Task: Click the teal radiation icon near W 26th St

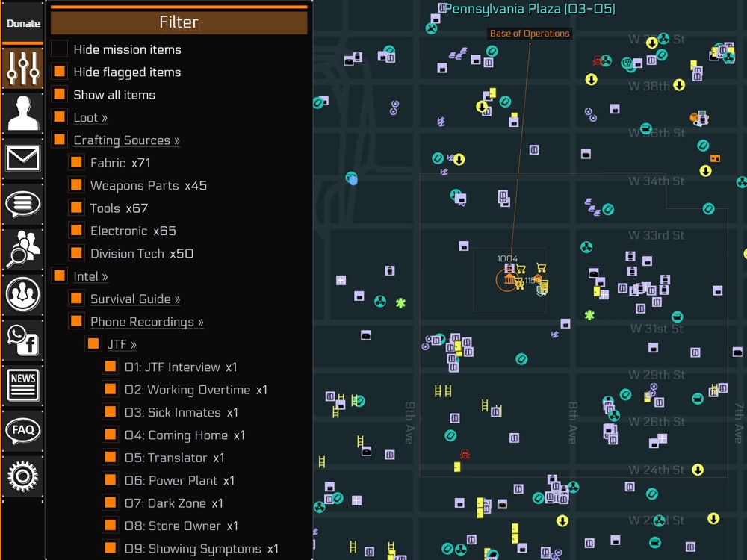Action: coord(615,415)
